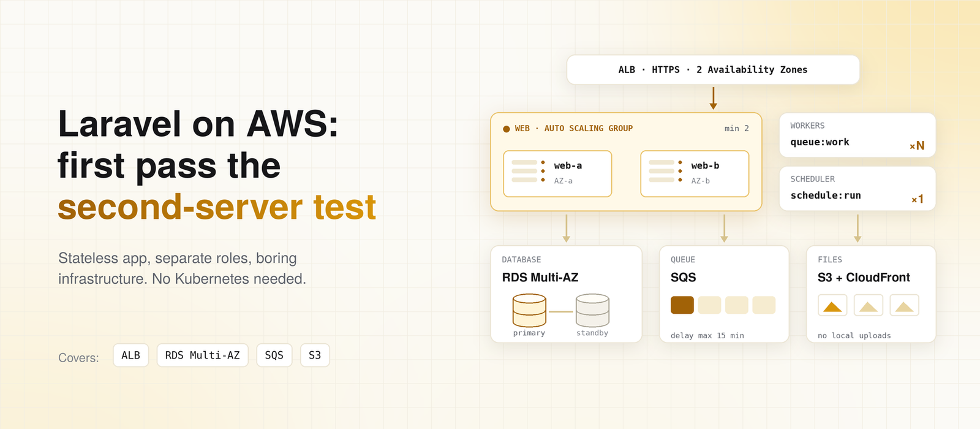Click the 'AZ-a' label
The width and height of the screenshot is (980, 429).
[x=563, y=181]
